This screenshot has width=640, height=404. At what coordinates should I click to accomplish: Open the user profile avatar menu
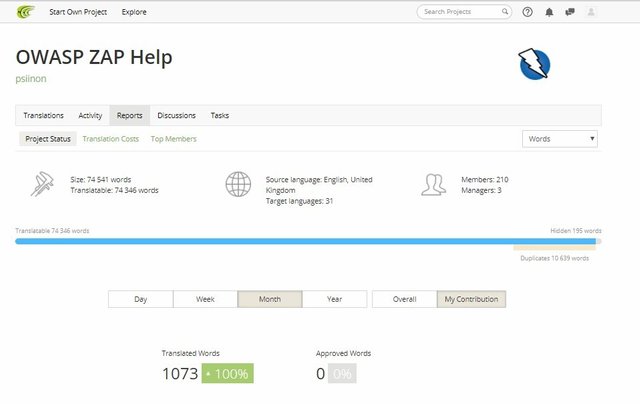[x=591, y=12]
